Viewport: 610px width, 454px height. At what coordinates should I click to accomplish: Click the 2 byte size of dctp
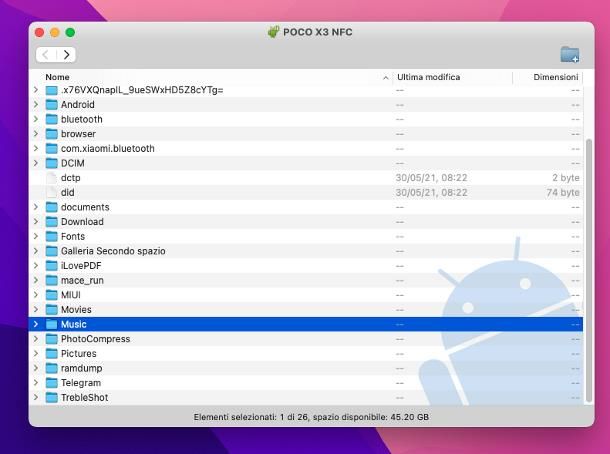(x=566, y=178)
